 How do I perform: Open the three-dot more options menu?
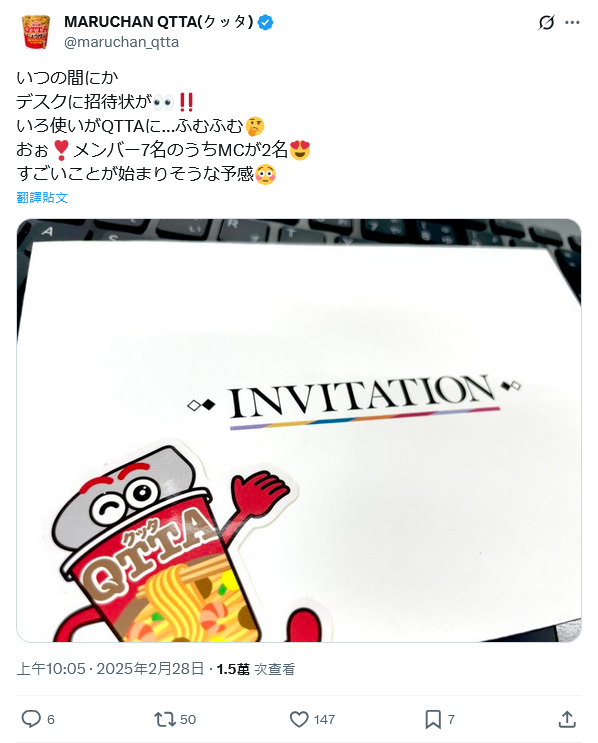click(572, 22)
